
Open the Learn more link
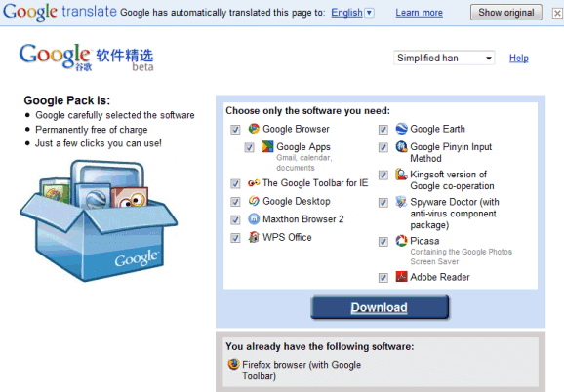coord(419,13)
